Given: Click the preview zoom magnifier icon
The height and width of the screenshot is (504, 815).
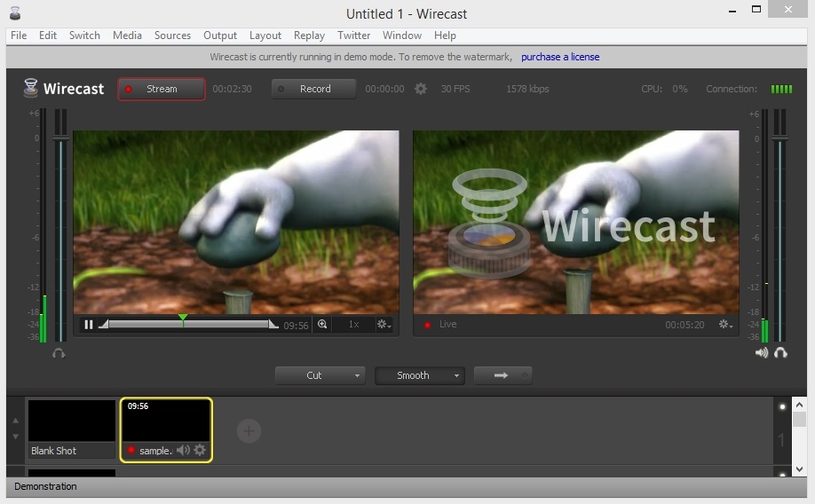Looking at the screenshot, I should tap(322, 324).
